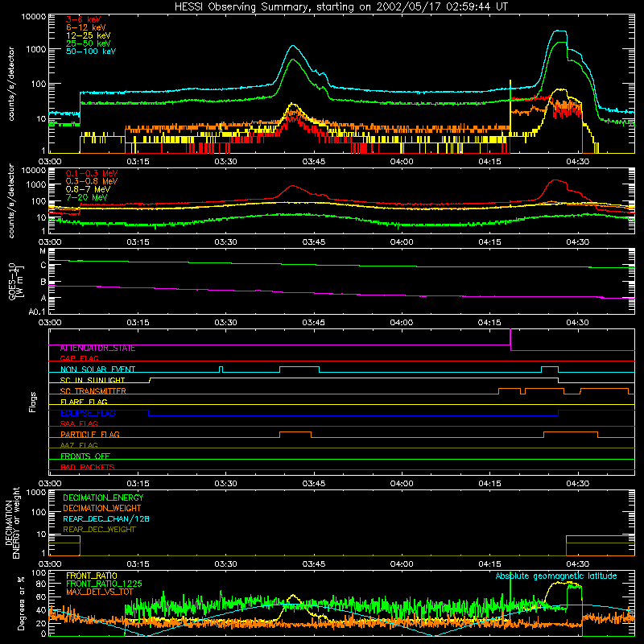644x644 pixels.
Task: Select the 6-12 keV legend label
Action: point(86,27)
